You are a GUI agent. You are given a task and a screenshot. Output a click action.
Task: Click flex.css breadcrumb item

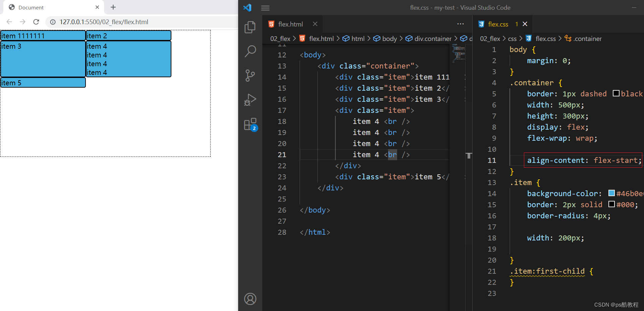tap(546, 39)
